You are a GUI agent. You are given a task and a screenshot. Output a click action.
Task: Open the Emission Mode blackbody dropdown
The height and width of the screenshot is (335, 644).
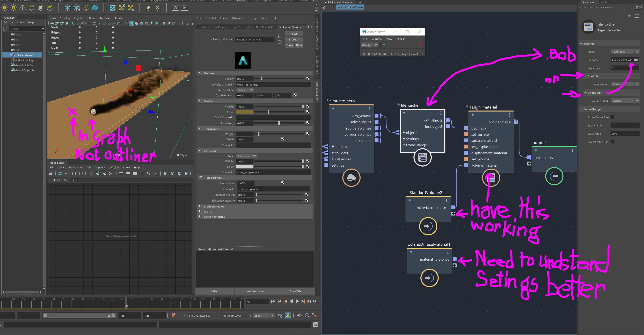click(x=246, y=156)
